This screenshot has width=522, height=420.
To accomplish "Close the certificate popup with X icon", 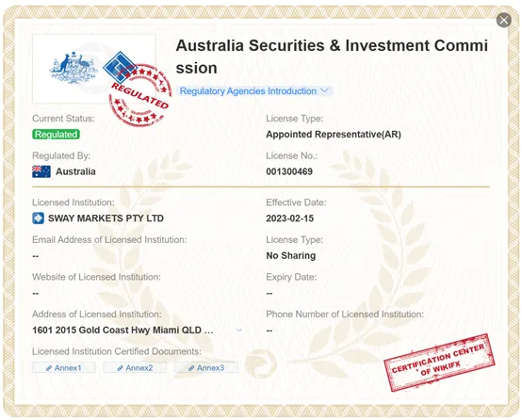I will [504, 21].
